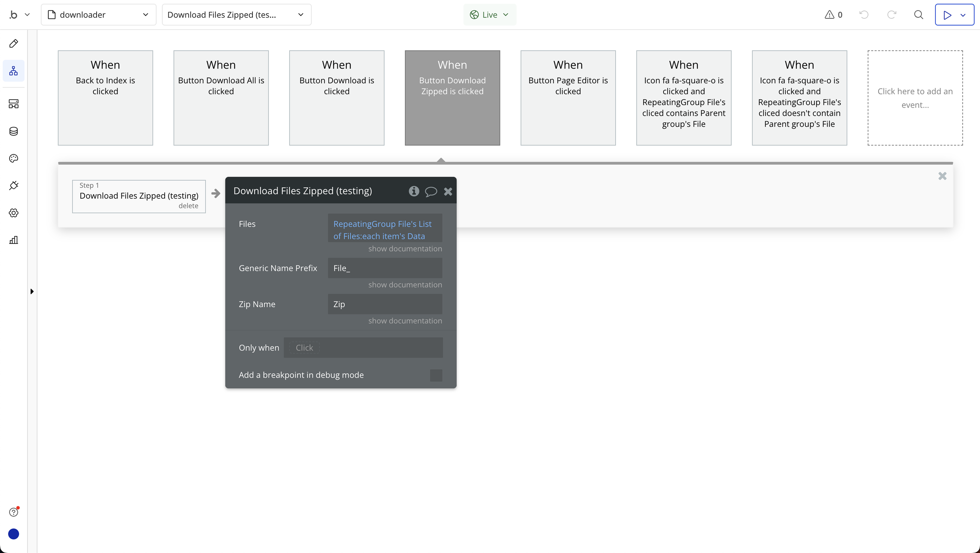Click delete on Step 1 action
Image resolution: width=980 pixels, height=553 pixels.
[188, 206]
